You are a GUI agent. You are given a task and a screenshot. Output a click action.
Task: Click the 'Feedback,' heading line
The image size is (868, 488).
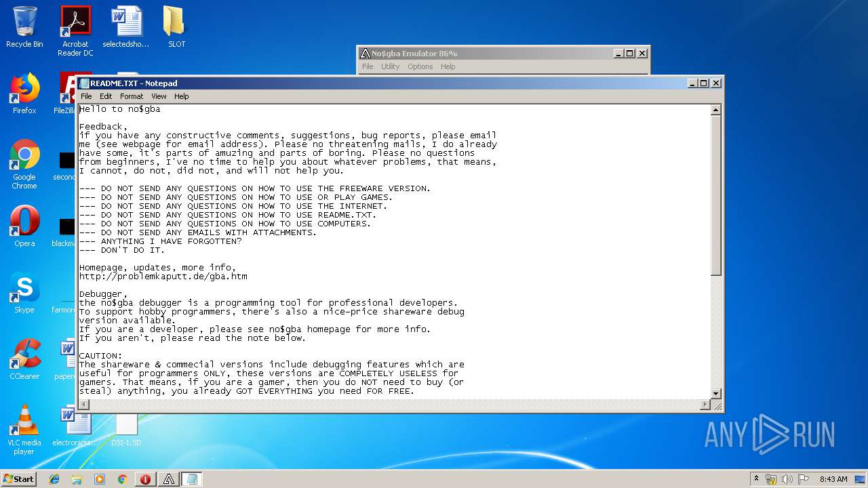click(103, 127)
